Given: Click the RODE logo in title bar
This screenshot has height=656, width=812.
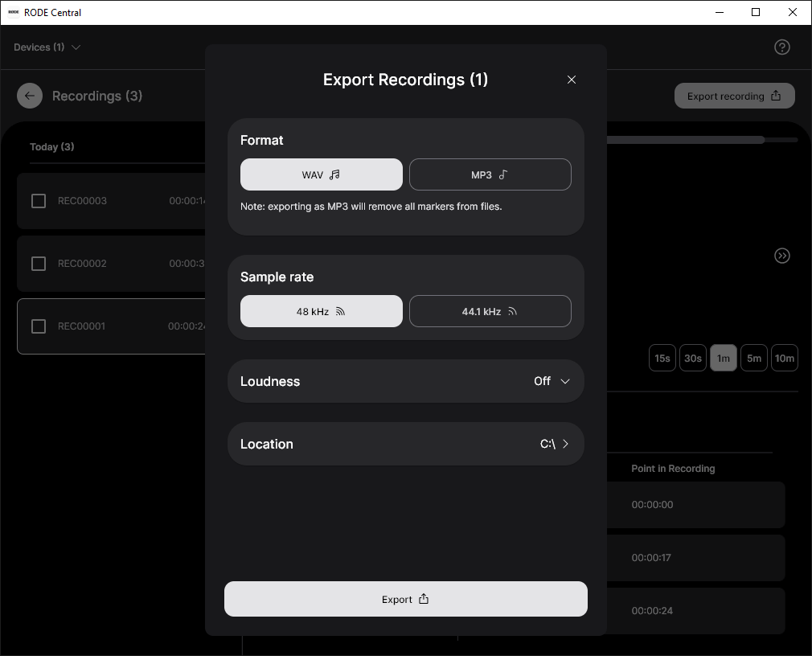Looking at the screenshot, I should coord(14,12).
